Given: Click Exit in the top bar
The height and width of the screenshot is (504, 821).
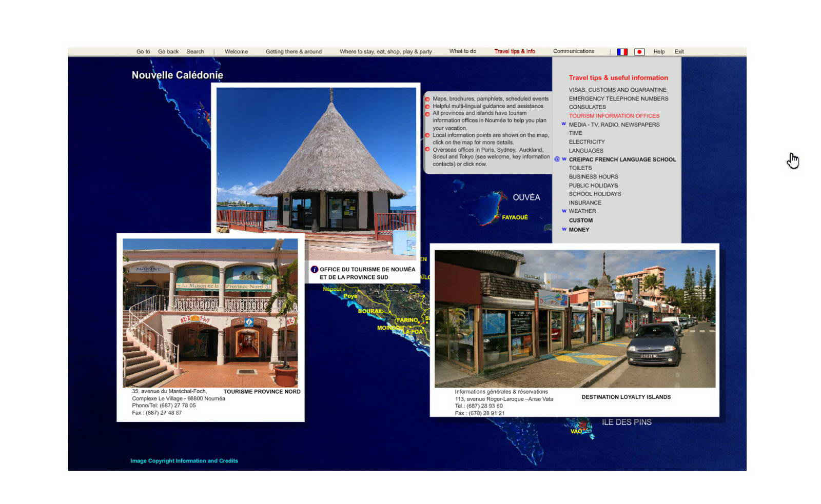Looking at the screenshot, I should 679,52.
